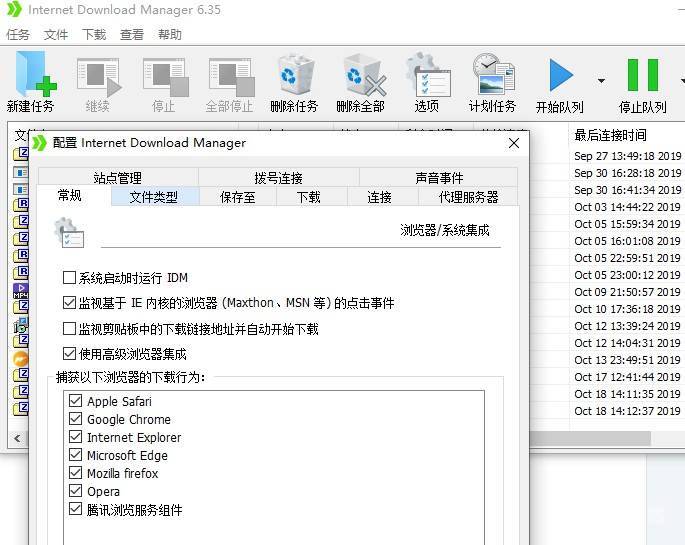Select the row dated Oct 13 23:49:51 2019

[x=628, y=360]
